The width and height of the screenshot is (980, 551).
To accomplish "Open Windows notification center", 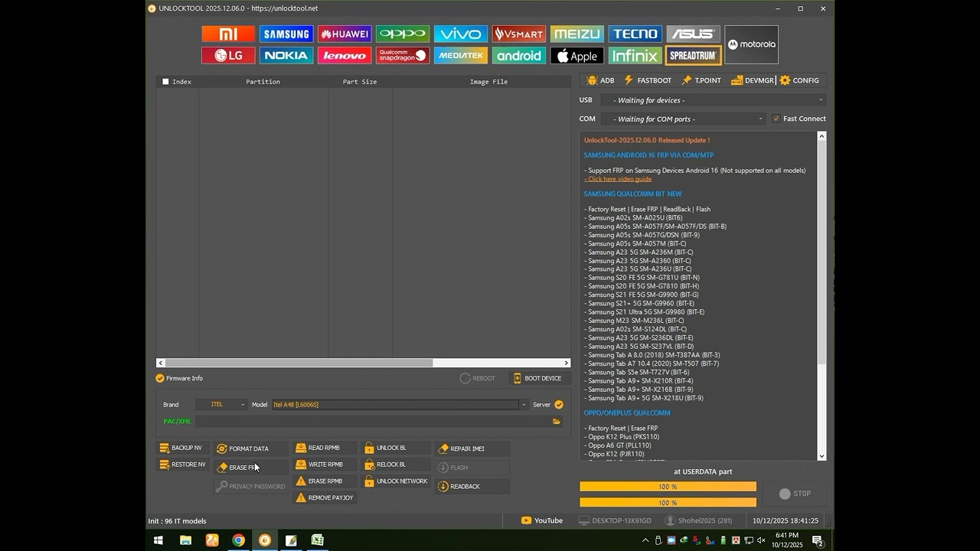I will 818,541.
